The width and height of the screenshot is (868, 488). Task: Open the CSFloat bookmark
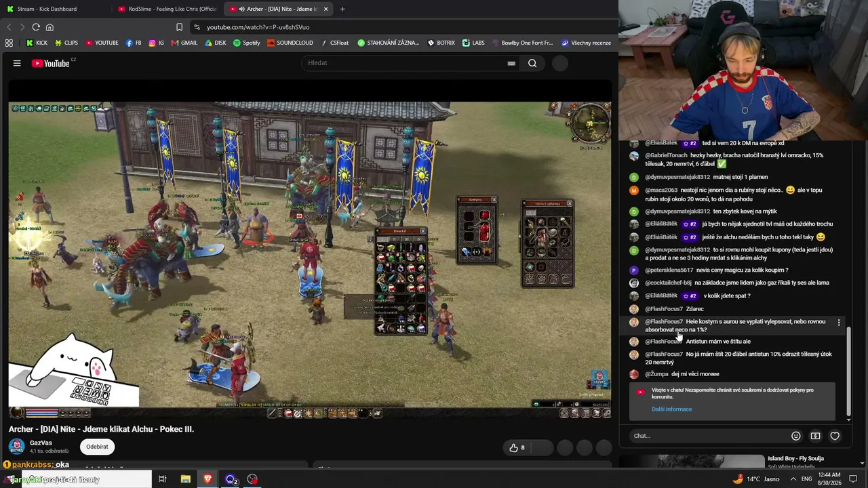click(x=334, y=43)
